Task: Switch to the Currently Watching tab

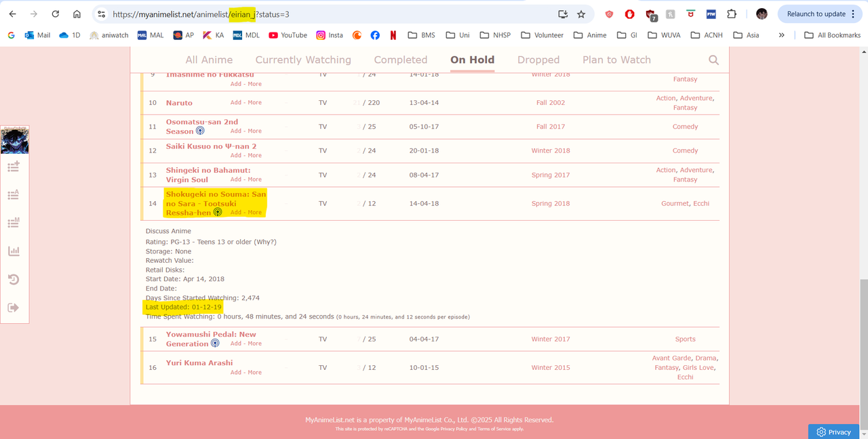Action: pyautogui.click(x=303, y=60)
